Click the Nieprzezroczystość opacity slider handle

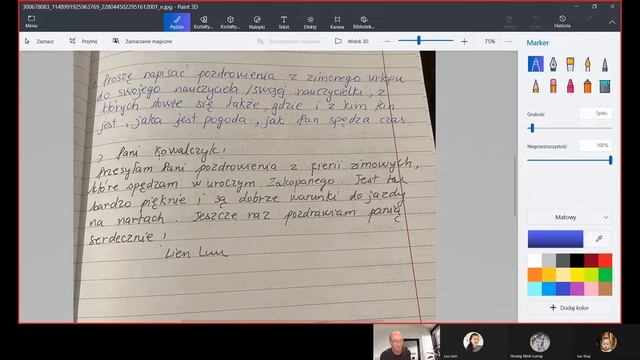pyautogui.click(x=610, y=160)
